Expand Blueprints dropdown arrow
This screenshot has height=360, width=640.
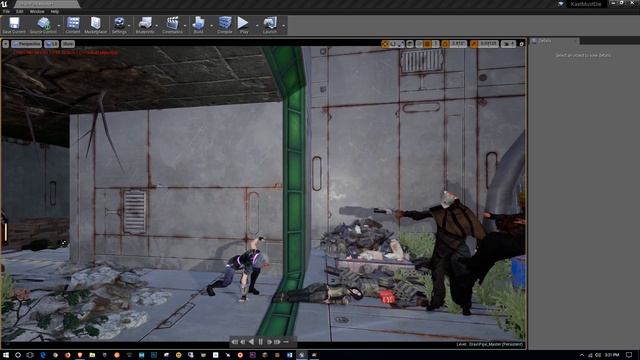point(157,26)
